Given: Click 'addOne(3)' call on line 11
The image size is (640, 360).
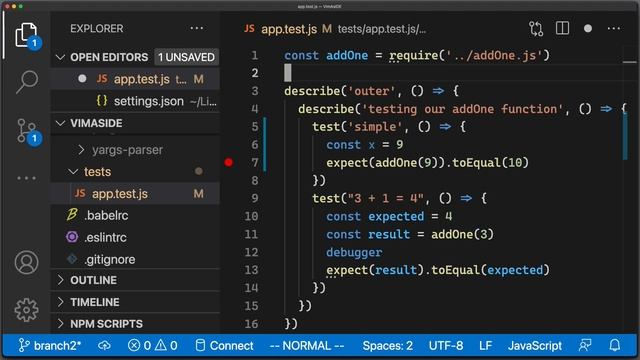Looking at the screenshot, I should 462,234.
